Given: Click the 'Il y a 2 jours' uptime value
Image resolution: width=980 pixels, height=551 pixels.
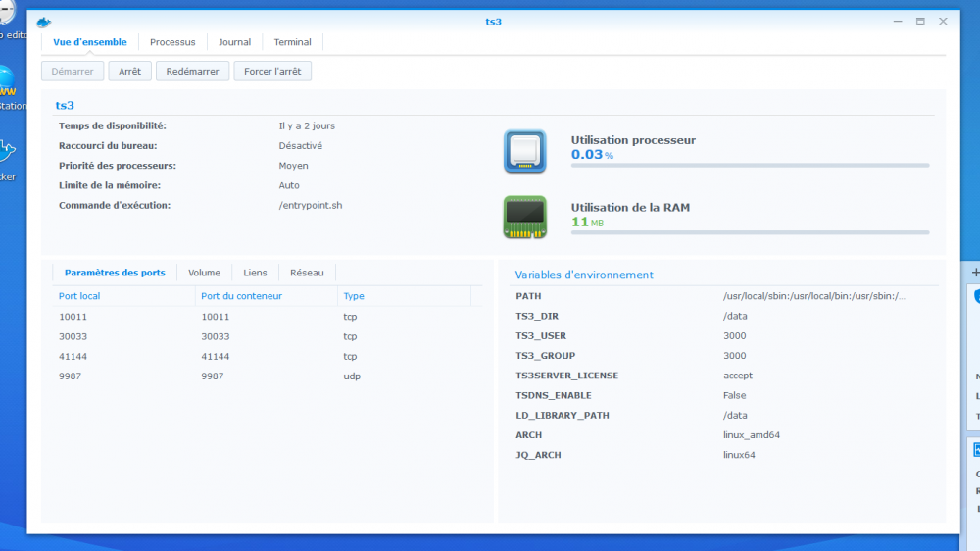Looking at the screenshot, I should coord(307,125).
